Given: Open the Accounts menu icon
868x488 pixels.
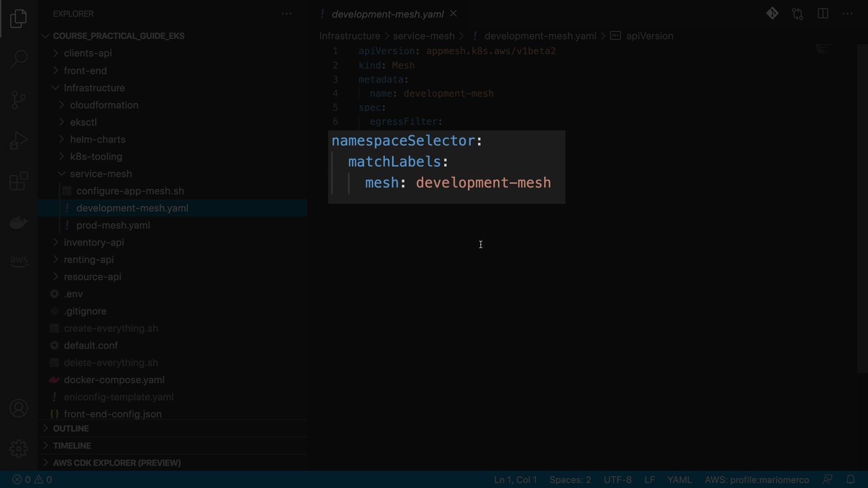Looking at the screenshot, I should (x=19, y=408).
